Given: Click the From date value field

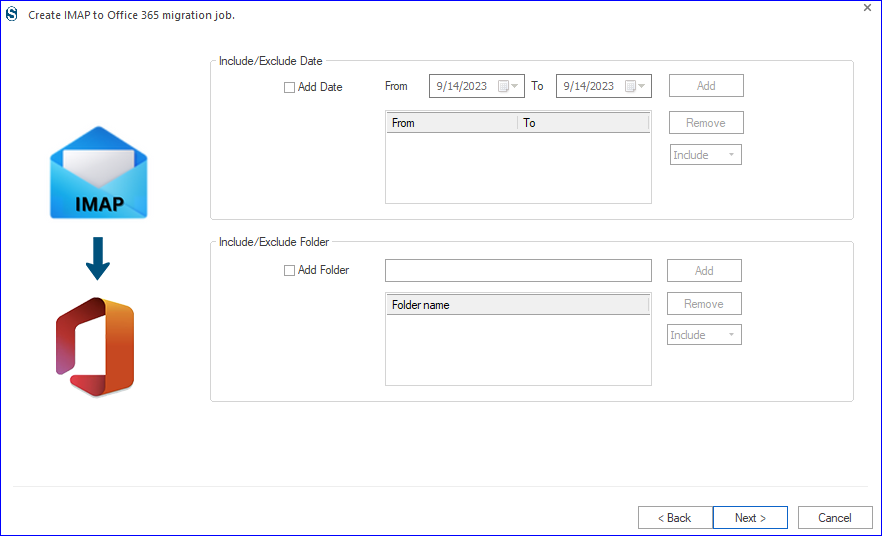Looking at the screenshot, I should pos(462,86).
